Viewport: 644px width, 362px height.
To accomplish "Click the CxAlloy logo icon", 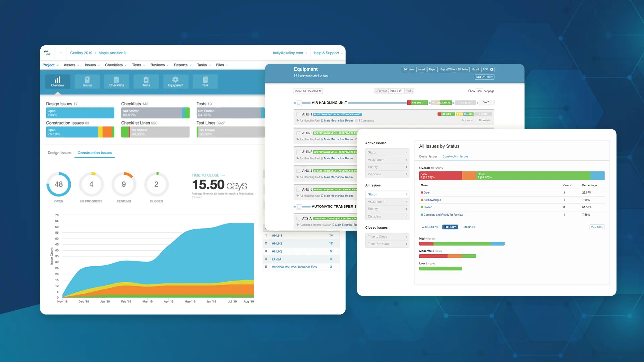I will 47,53.
